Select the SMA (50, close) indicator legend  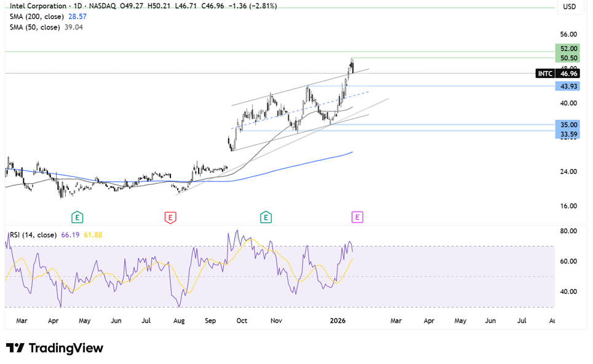click(35, 27)
